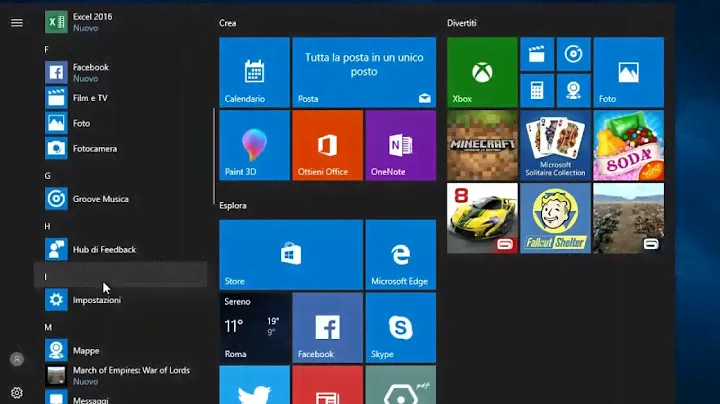
Task: Open the Roma weather tile
Action: 254,327
